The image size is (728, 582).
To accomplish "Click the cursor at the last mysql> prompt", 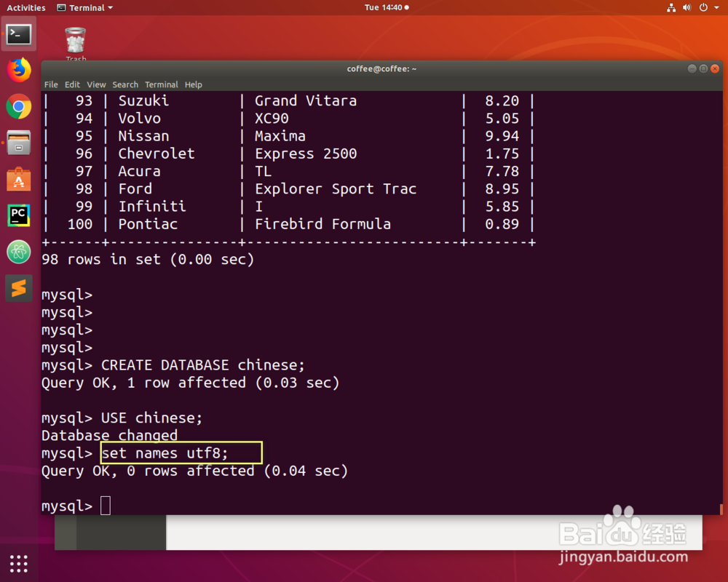I will 106,506.
